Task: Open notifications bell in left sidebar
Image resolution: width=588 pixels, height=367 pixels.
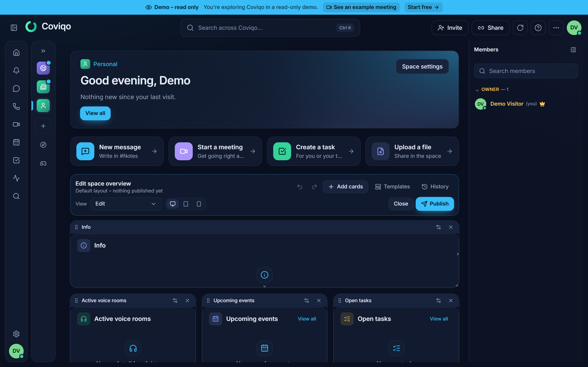Action: point(16,70)
